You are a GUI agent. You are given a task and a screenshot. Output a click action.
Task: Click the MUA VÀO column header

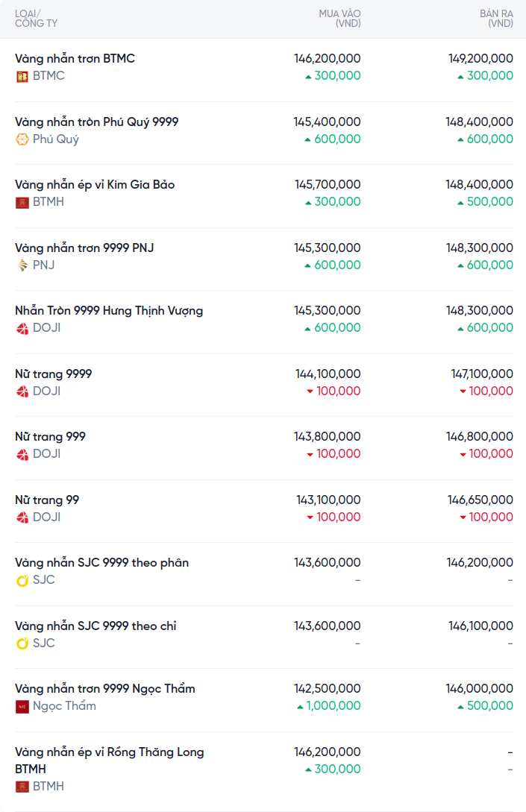(339, 19)
